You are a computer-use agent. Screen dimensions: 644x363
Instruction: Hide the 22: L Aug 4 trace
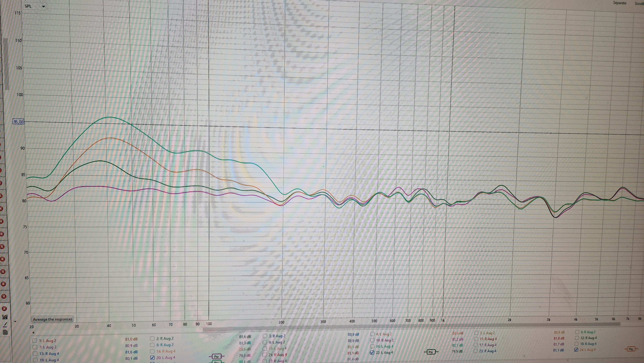372,353
